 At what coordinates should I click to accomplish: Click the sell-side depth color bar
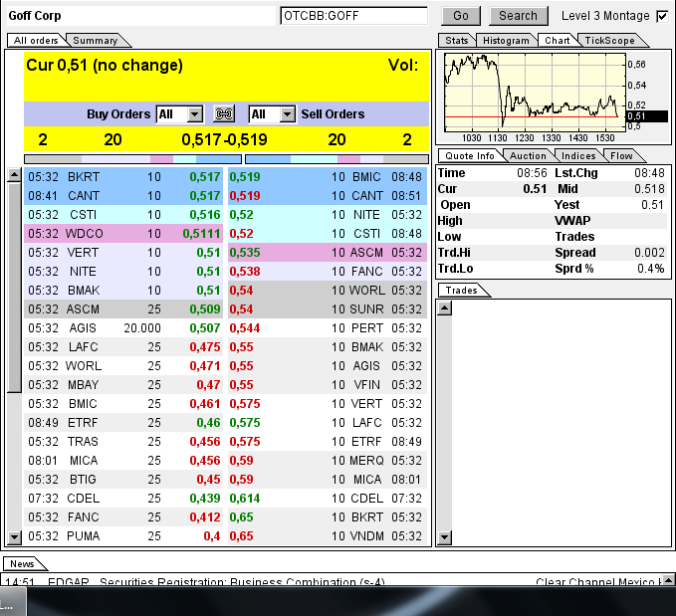[337, 159]
